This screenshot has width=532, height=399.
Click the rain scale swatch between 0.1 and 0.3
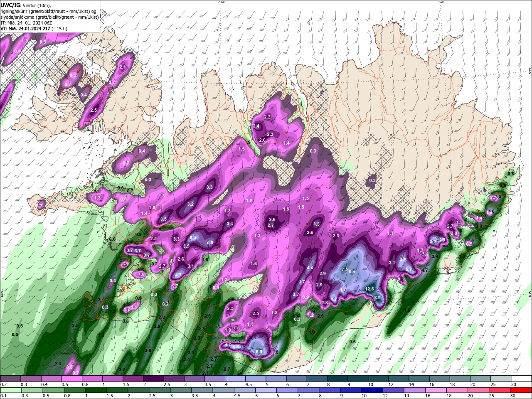coord(11,390)
